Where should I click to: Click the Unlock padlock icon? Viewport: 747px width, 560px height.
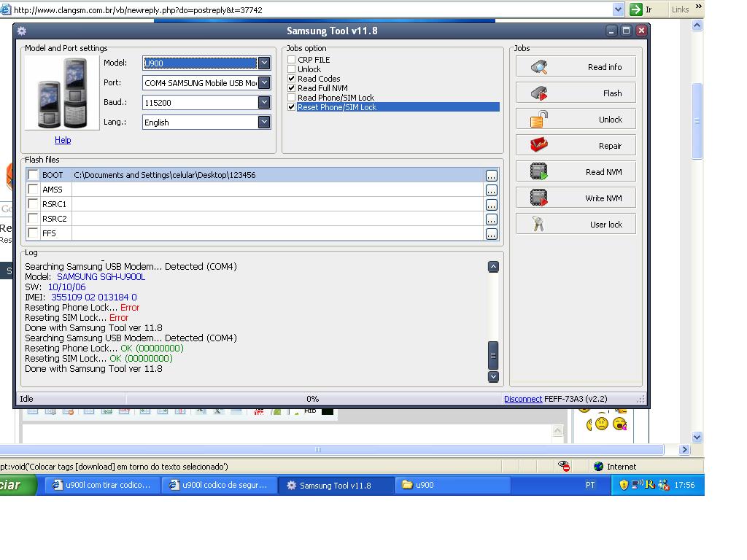point(539,120)
